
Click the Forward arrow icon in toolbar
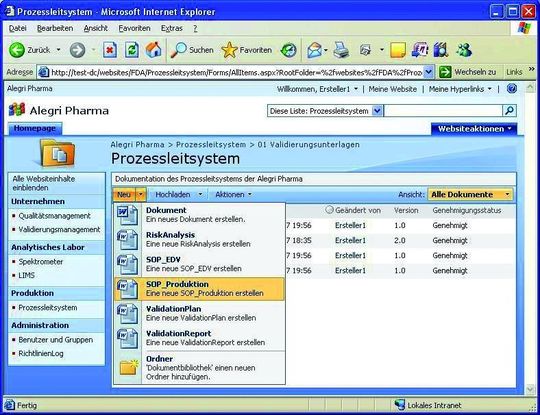tap(77, 50)
